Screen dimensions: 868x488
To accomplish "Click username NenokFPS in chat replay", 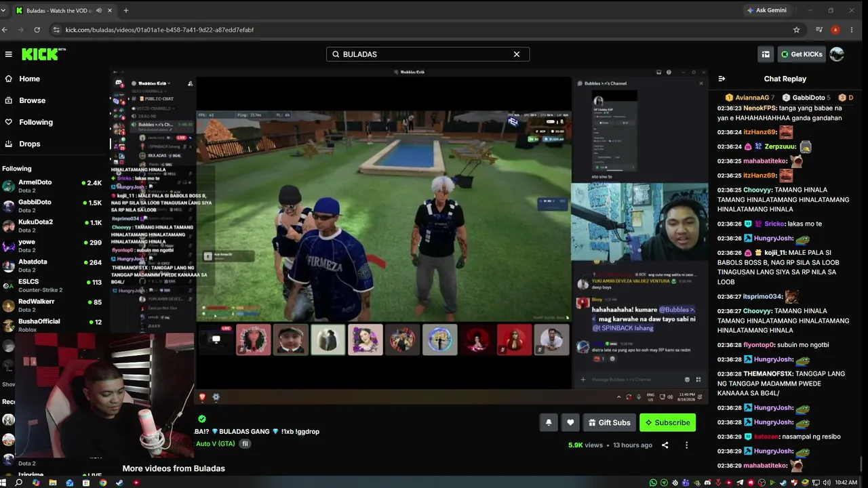I will [760, 108].
